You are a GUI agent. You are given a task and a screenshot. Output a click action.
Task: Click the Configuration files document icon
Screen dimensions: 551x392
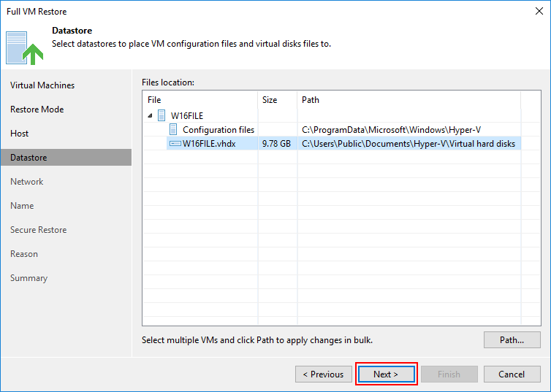pyautogui.click(x=174, y=130)
